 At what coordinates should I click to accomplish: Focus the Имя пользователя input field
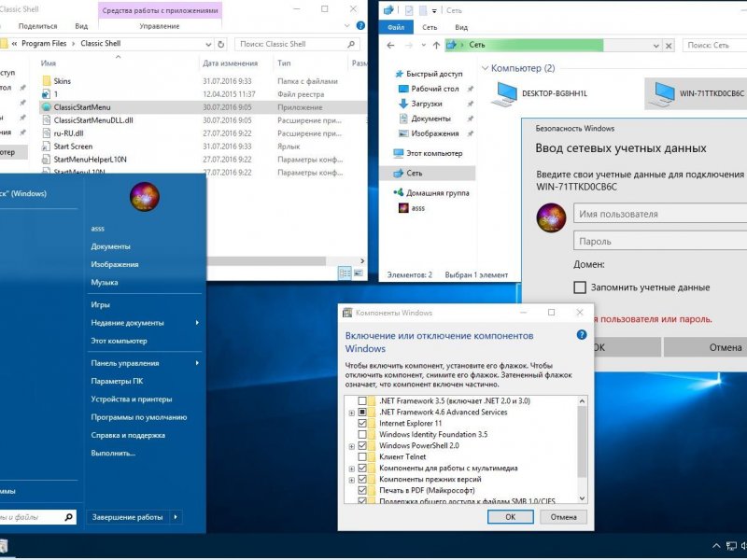(660, 214)
